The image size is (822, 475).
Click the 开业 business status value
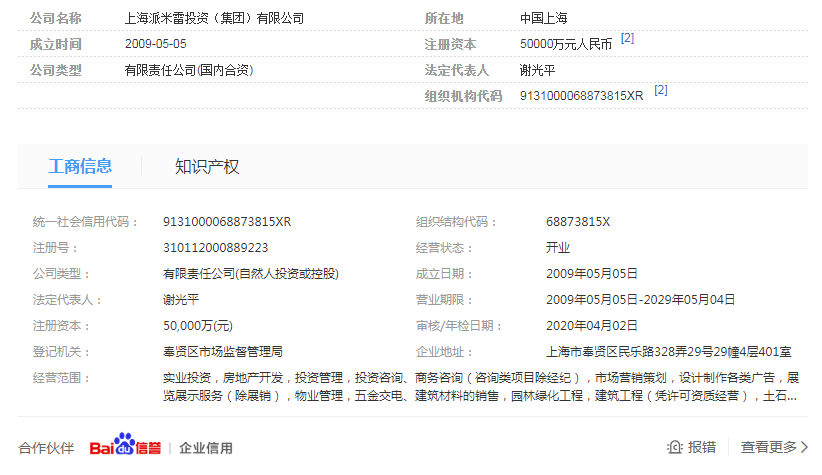(x=558, y=248)
